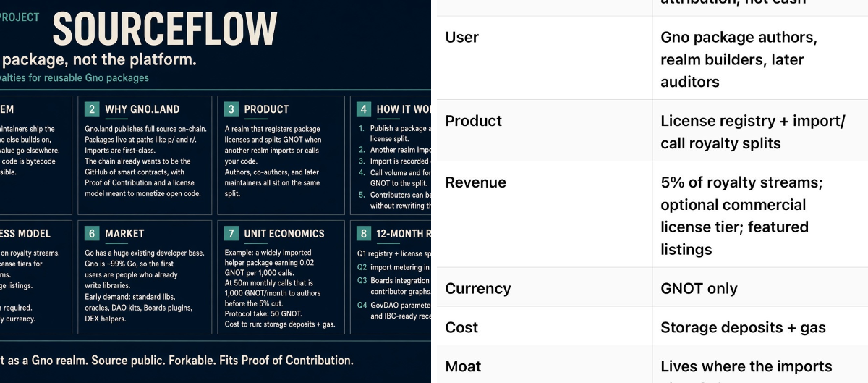Click the number 6 badge beside MARKET

point(92,234)
